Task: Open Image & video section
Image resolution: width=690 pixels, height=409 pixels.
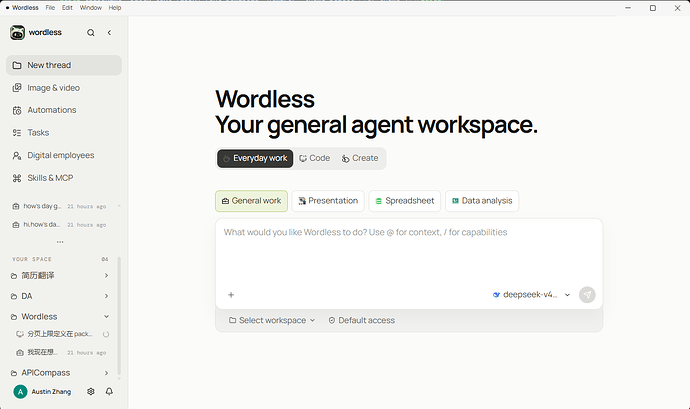Action: tap(64, 88)
